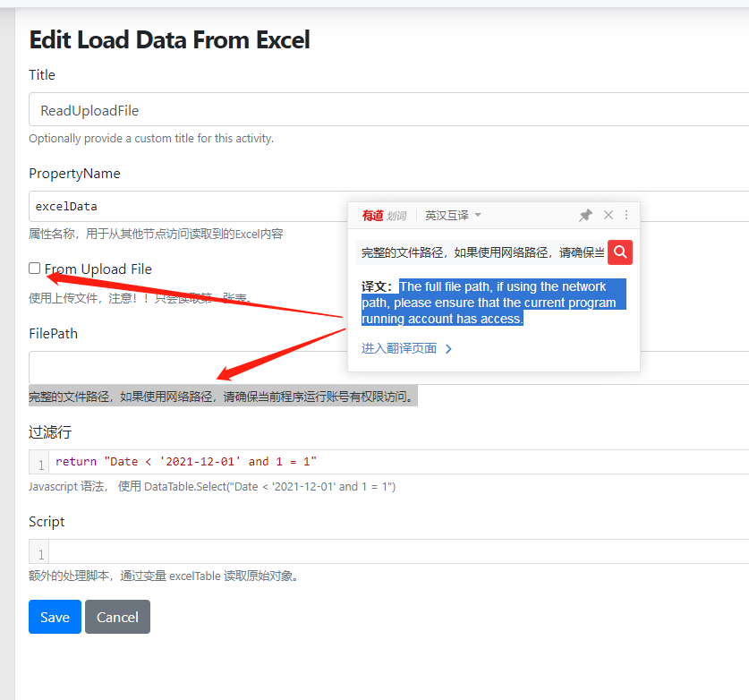Click the Cancel button

[x=117, y=617]
